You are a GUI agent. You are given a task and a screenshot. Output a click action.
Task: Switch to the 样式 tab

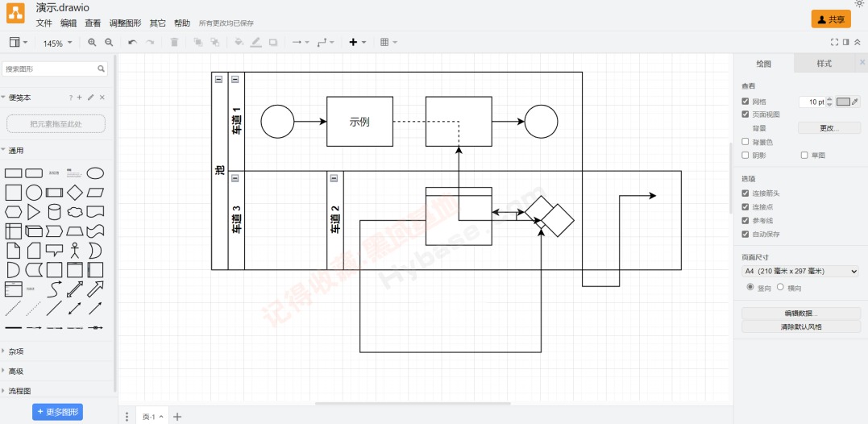[824, 64]
